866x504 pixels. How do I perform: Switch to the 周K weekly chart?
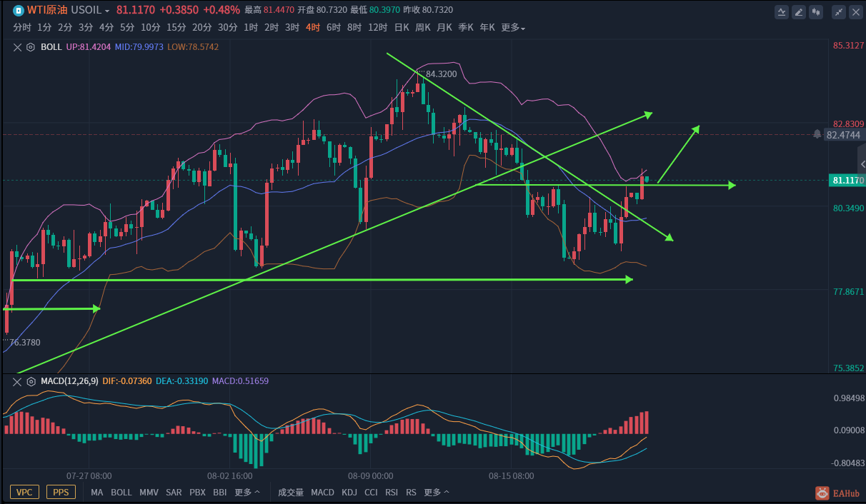coord(423,28)
